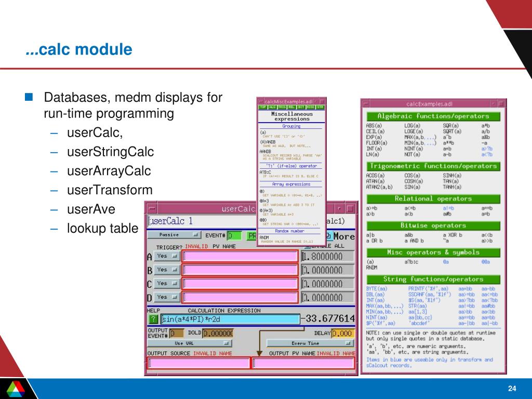The width and height of the screenshot is (532, 399).
Task: Click the B value field showing 0.0000000
Action: tap(328, 270)
